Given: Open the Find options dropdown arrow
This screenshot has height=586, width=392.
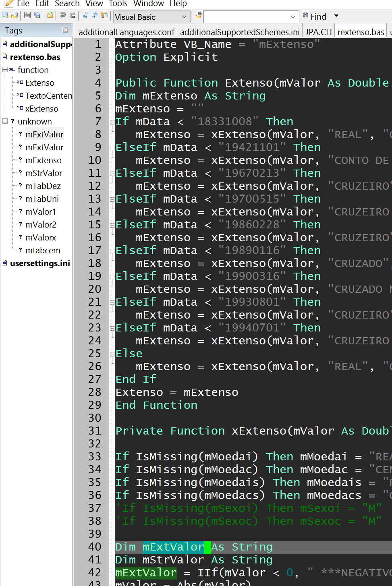Looking at the screenshot, I should (x=336, y=16).
